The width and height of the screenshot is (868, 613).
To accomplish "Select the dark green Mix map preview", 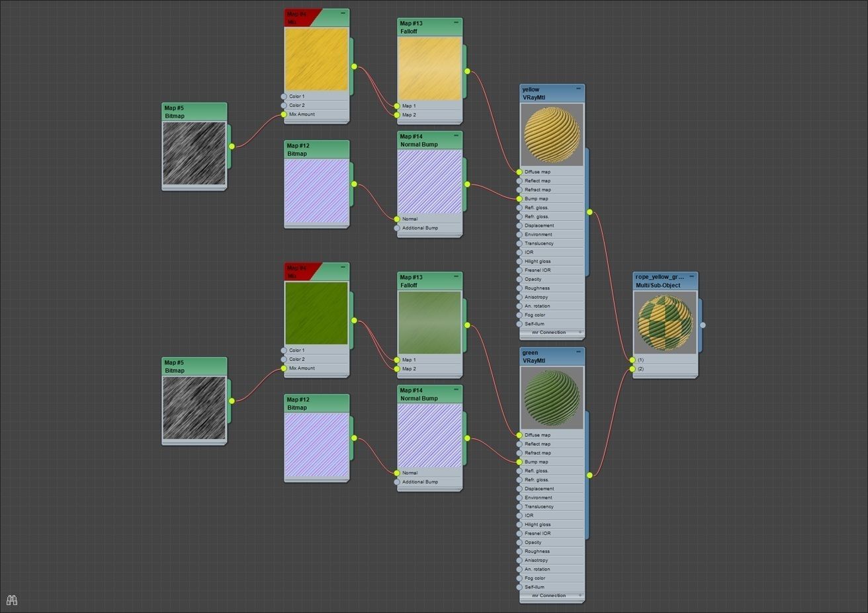I will coord(316,313).
